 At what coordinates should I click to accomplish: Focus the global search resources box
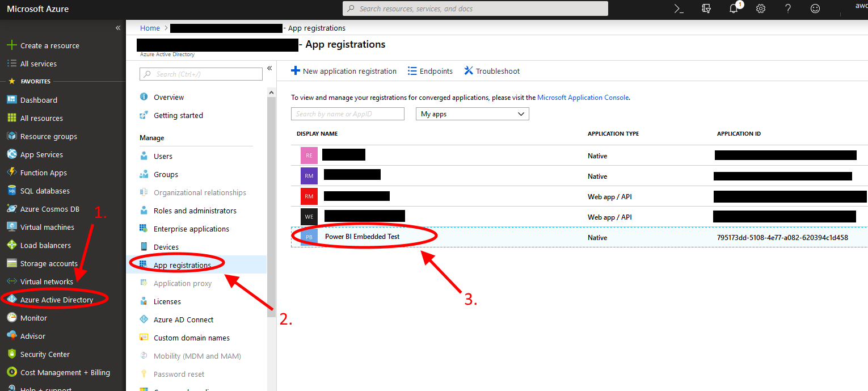click(475, 9)
